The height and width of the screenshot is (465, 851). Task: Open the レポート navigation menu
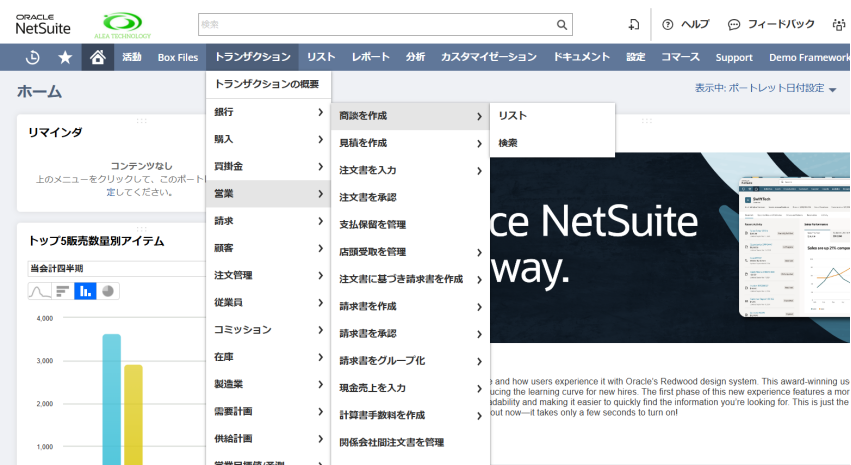point(371,57)
